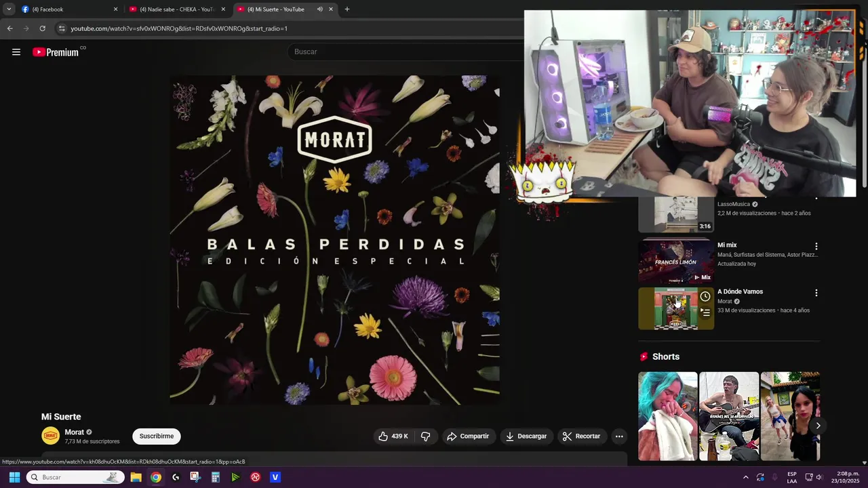The height and width of the screenshot is (488, 868).
Task: Open the blue V taskbar app
Action: point(275,477)
